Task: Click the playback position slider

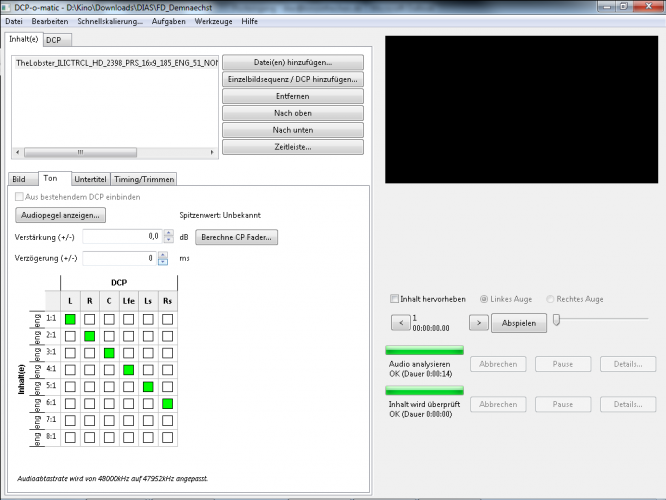Action: (x=600, y=320)
